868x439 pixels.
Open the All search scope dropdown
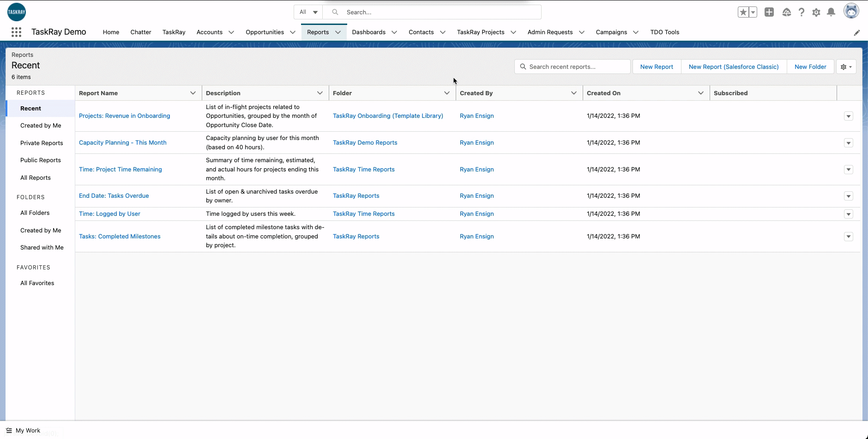308,12
